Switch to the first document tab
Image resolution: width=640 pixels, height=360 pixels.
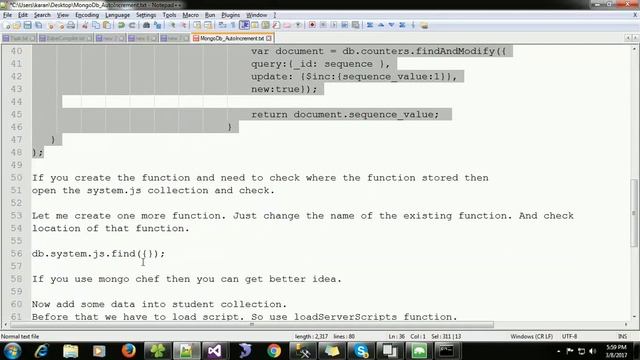click(18, 38)
